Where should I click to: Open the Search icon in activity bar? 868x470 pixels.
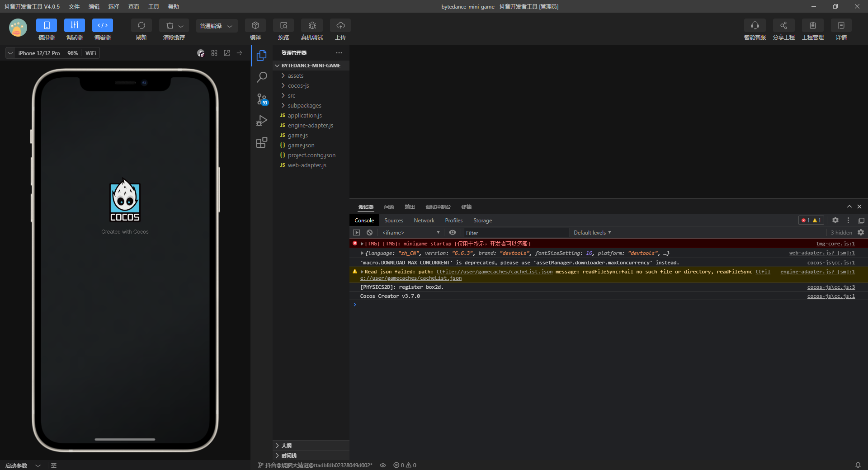point(262,77)
